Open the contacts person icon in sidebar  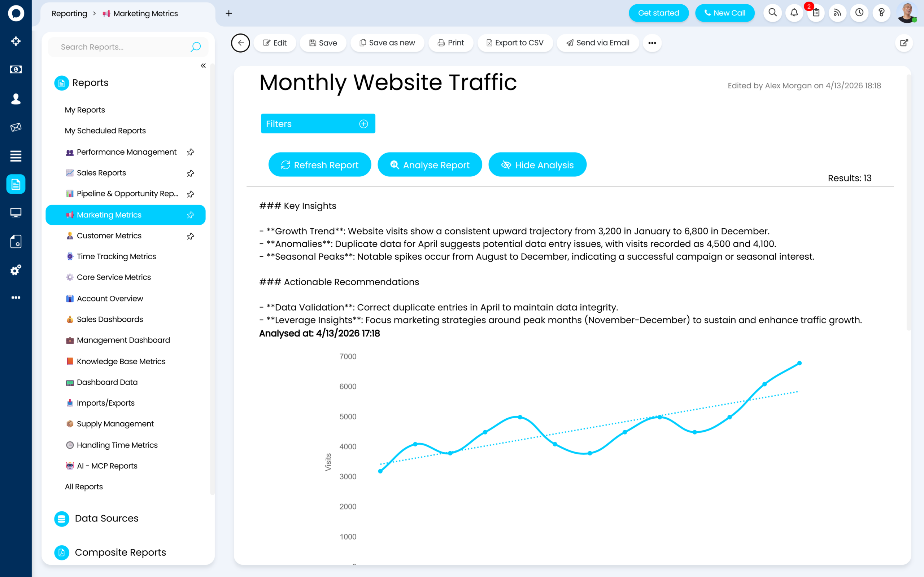click(16, 99)
